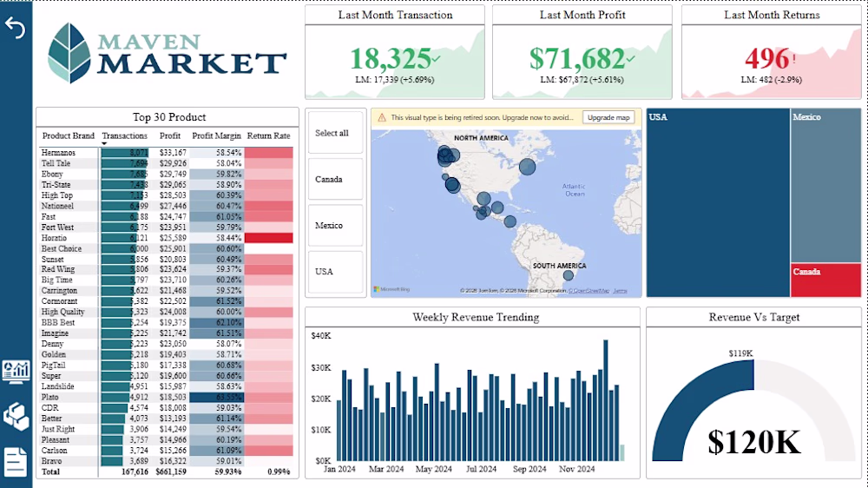Open the product boxes icon in sidebar
The height and width of the screenshot is (488, 868).
(16, 417)
